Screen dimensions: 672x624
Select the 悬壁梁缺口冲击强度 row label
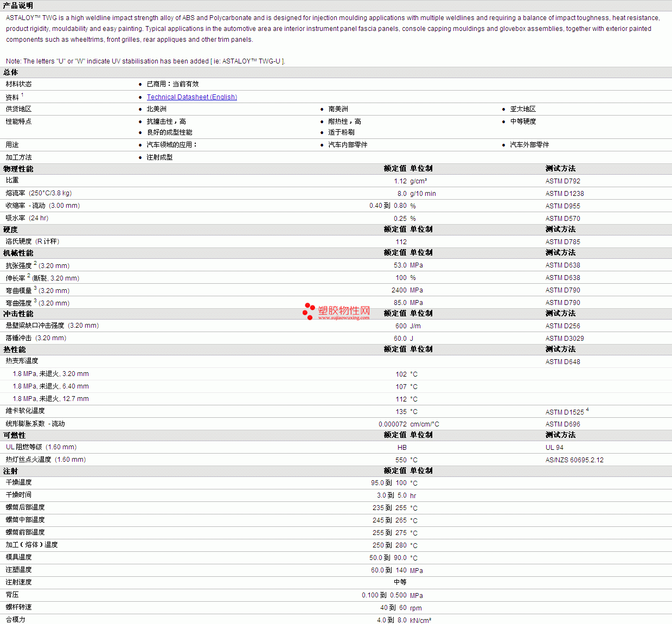click(x=52, y=326)
